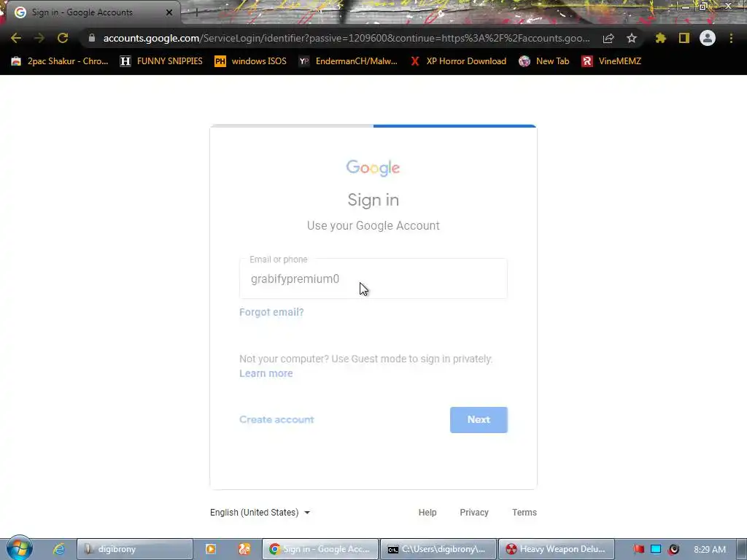Close the Sign in - Google Accounts tab
The image size is (747, 560).
point(169,12)
